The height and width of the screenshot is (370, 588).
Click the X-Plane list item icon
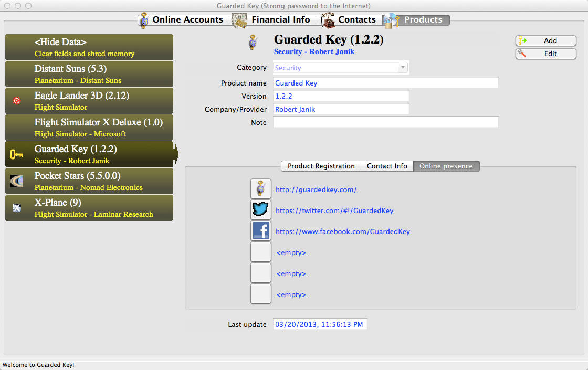[x=16, y=208]
